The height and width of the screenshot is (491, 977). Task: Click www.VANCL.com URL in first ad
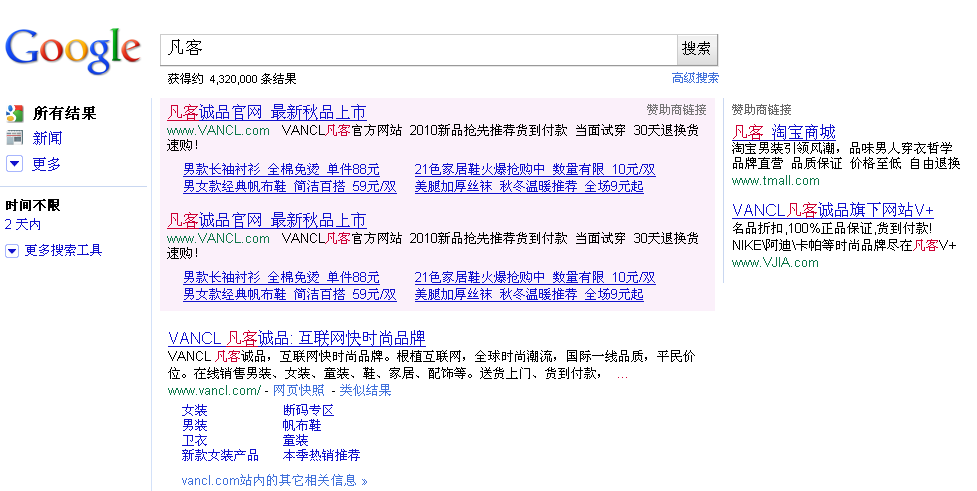tap(218, 131)
